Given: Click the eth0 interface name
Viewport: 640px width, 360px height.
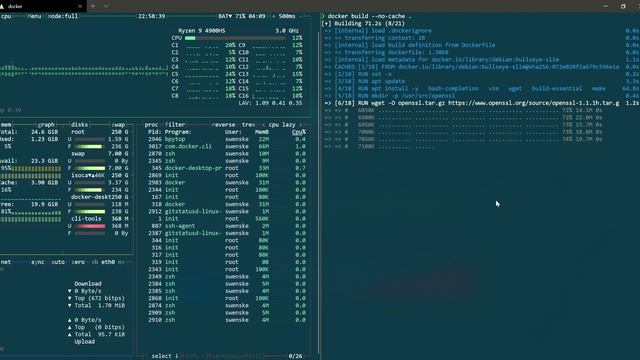Looking at the screenshot, I should 108,262.
